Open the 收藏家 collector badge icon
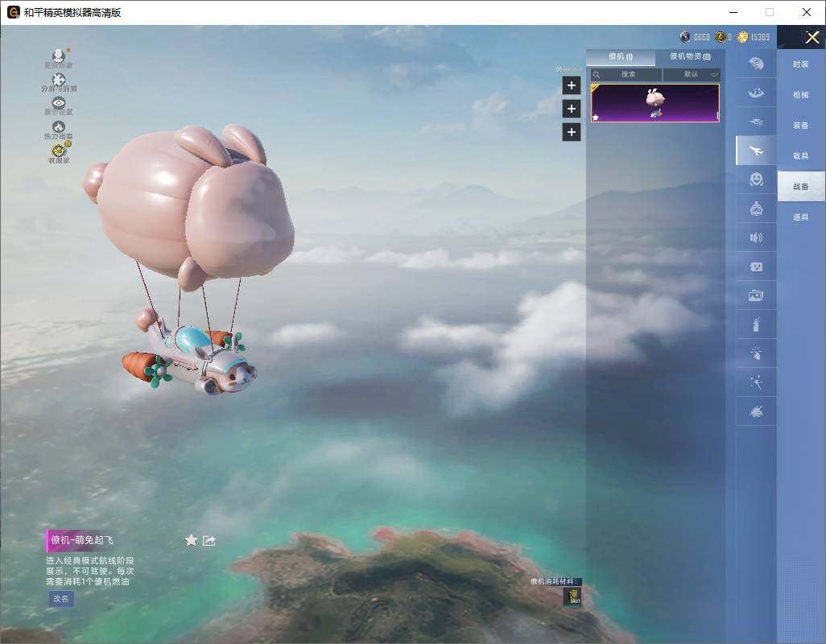 (59, 150)
